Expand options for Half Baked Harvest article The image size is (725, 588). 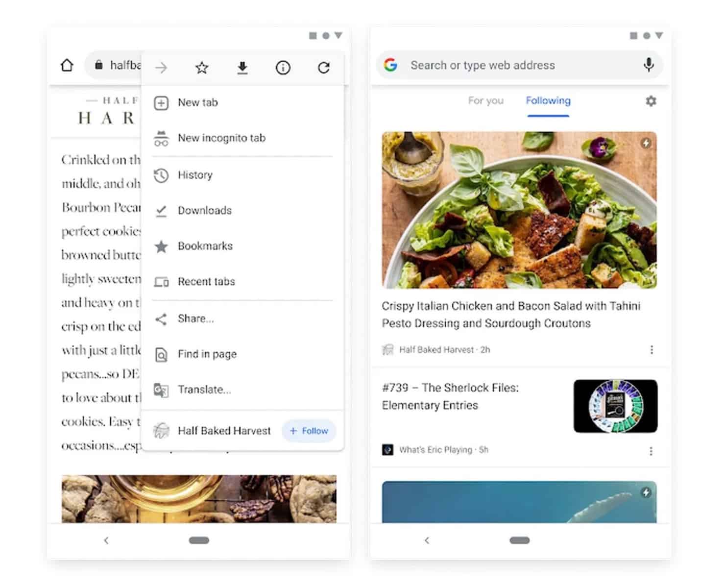point(651,350)
